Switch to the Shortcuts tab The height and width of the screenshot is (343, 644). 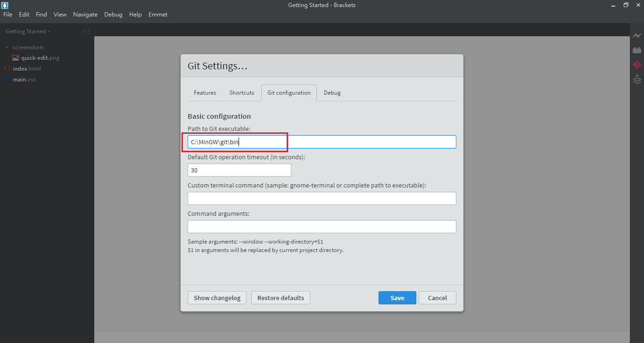(x=241, y=93)
